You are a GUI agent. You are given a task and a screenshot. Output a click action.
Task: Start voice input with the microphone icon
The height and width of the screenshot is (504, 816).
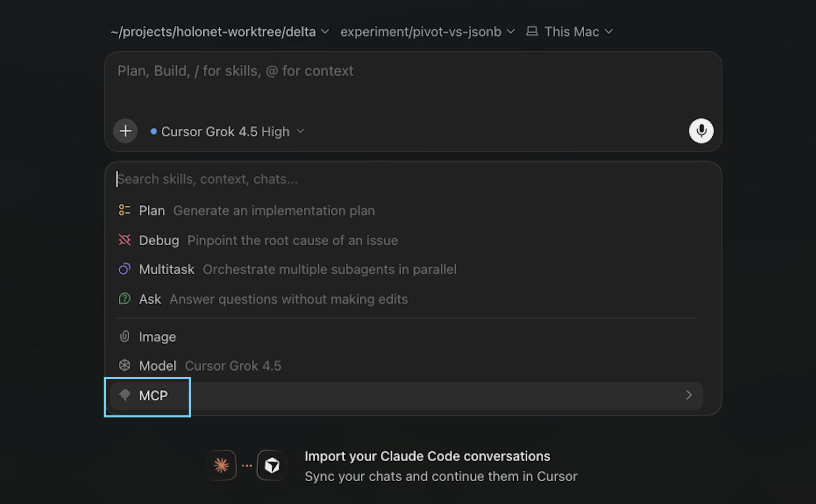click(x=701, y=131)
